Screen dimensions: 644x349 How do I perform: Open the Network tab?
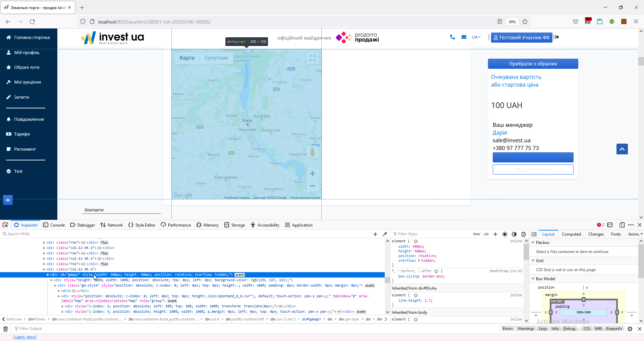112,225
